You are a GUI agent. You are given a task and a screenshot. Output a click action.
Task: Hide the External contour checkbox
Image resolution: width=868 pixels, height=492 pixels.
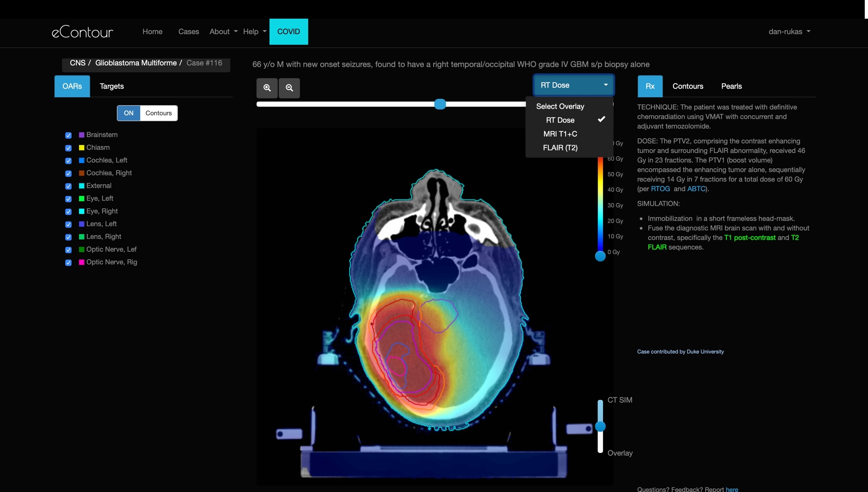click(68, 186)
